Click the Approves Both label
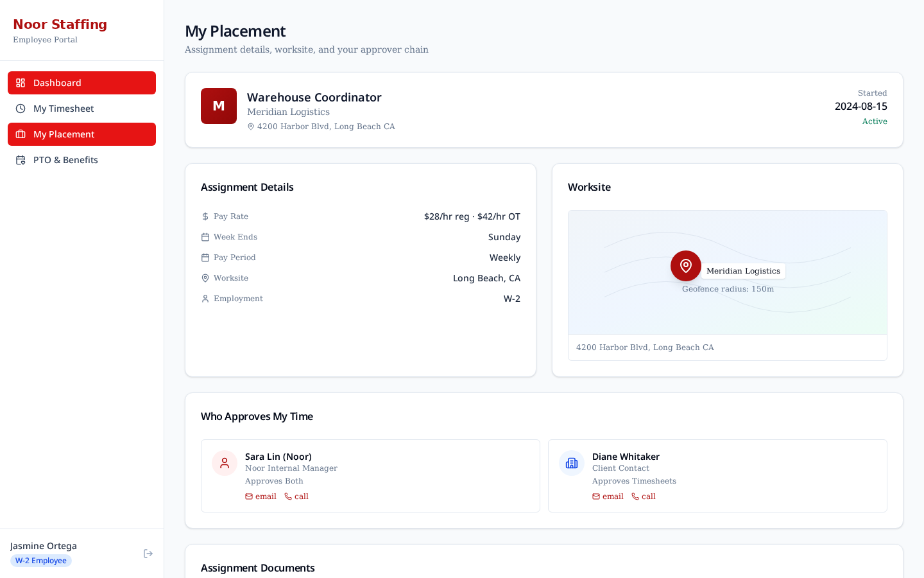 click(274, 481)
